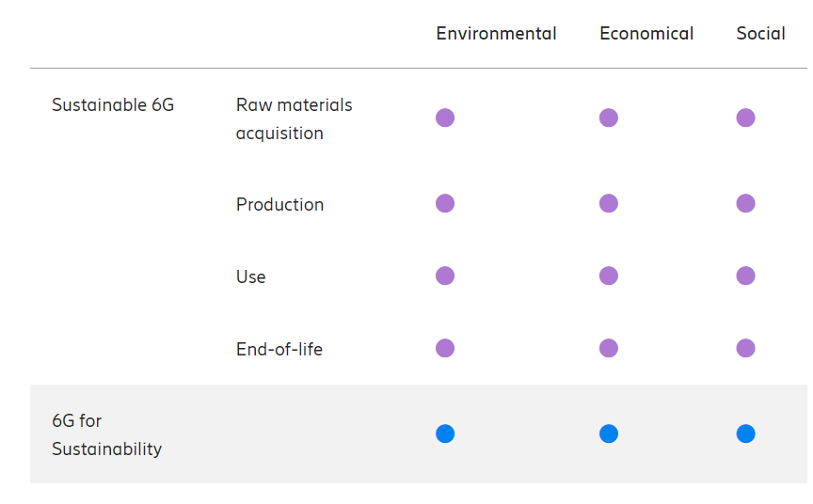Click the Environmental column header
The width and height of the screenshot is (813, 504).
coord(496,34)
